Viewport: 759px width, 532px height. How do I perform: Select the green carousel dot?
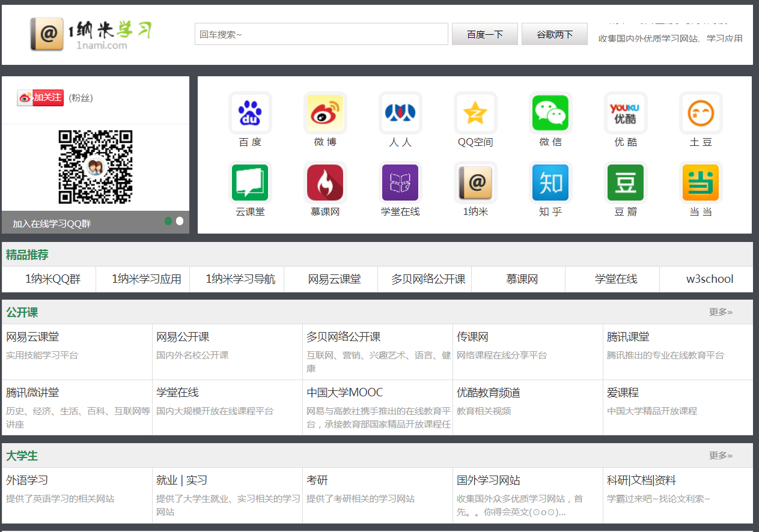(x=168, y=221)
